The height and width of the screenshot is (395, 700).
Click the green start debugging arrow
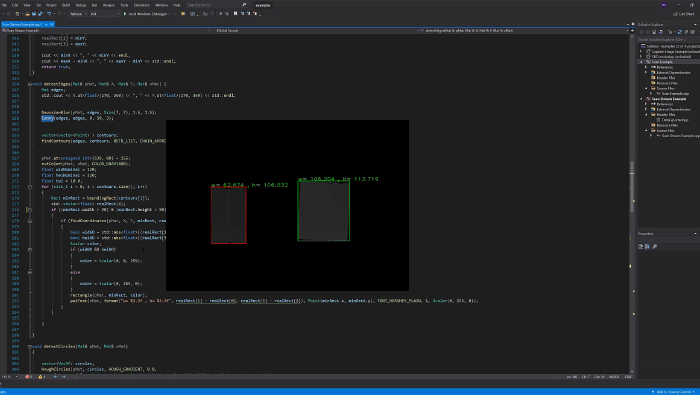click(125, 14)
